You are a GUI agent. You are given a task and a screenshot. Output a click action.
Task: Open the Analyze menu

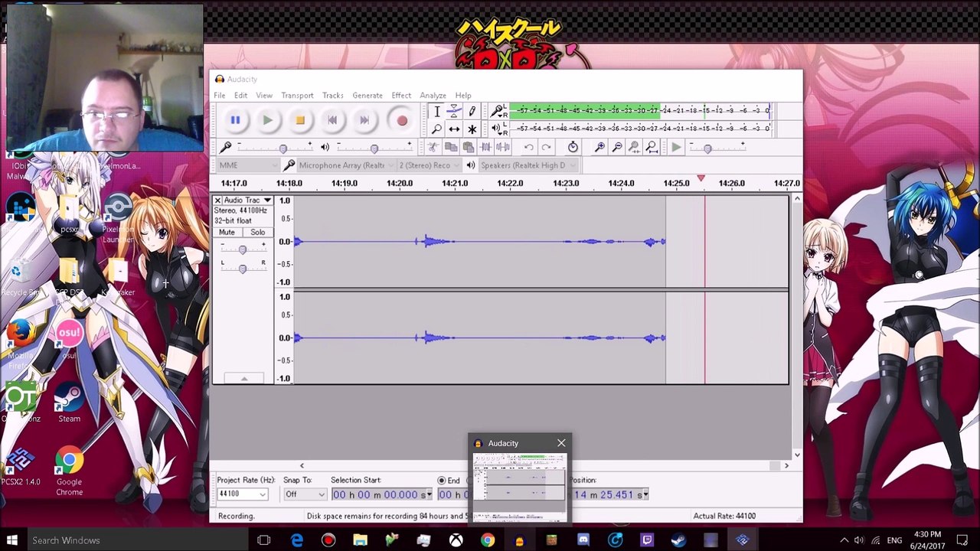433,96
